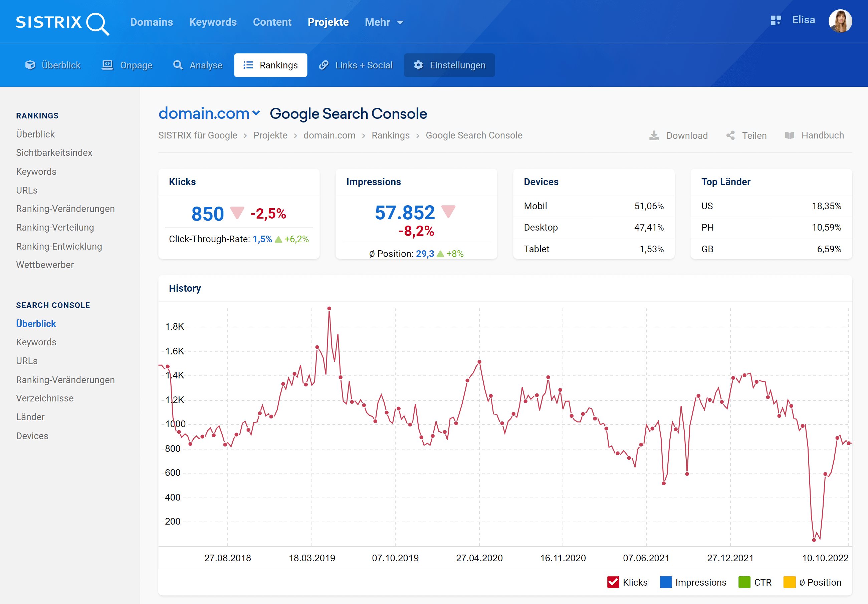This screenshot has width=868, height=604.
Task: Click the chart's highest peak data point
Action: click(x=329, y=308)
